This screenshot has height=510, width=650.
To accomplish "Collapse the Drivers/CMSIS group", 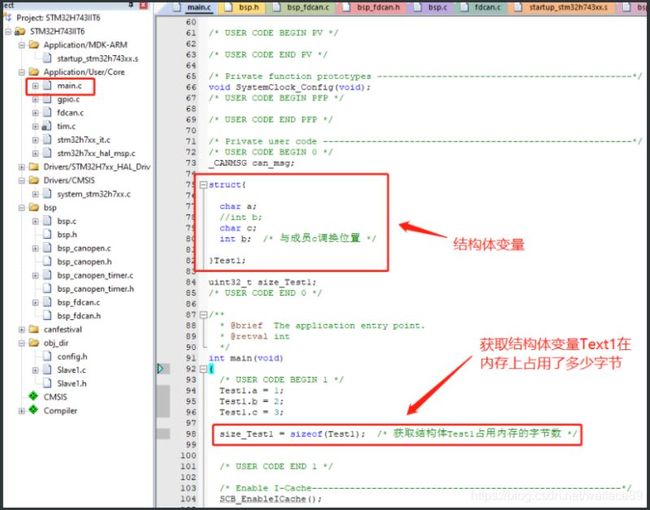I will (22, 180).
